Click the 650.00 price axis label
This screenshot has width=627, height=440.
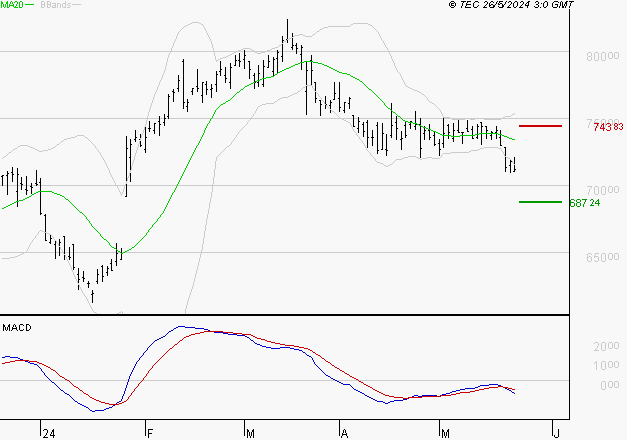[603, 257]
